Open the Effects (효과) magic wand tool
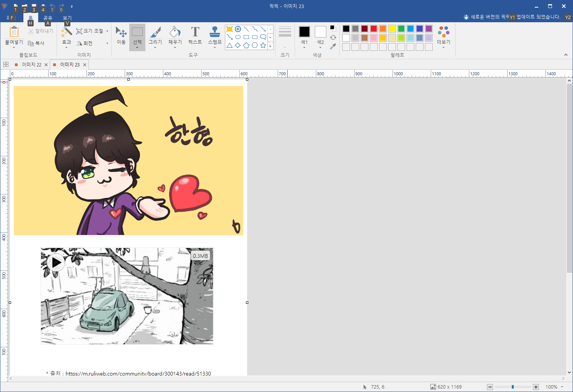The image size is (573, 392). 67,36
